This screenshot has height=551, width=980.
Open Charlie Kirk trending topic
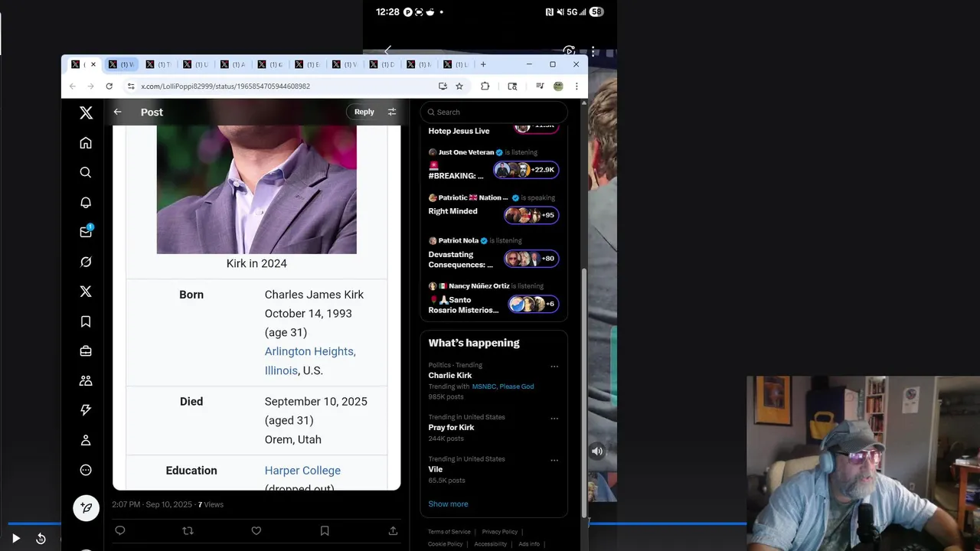pyautogui.click(x=450, y=376)
